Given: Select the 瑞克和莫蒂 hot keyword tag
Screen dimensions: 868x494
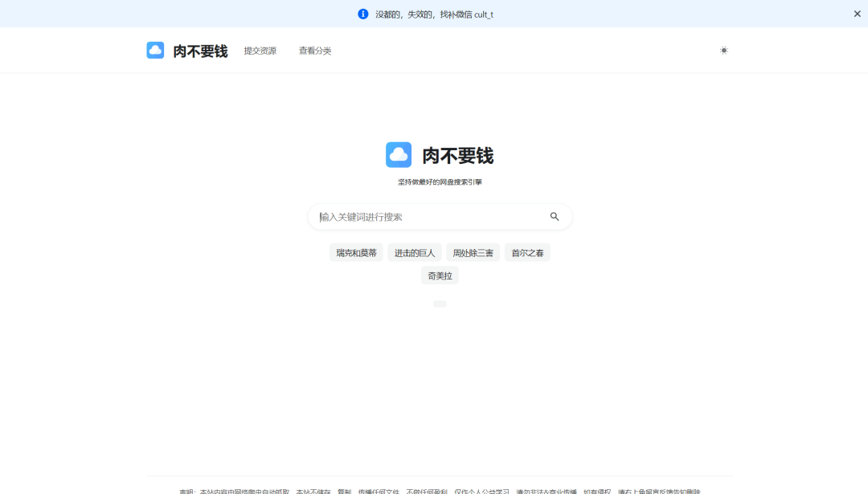Looking at the screenshot, I should [355, 251].
